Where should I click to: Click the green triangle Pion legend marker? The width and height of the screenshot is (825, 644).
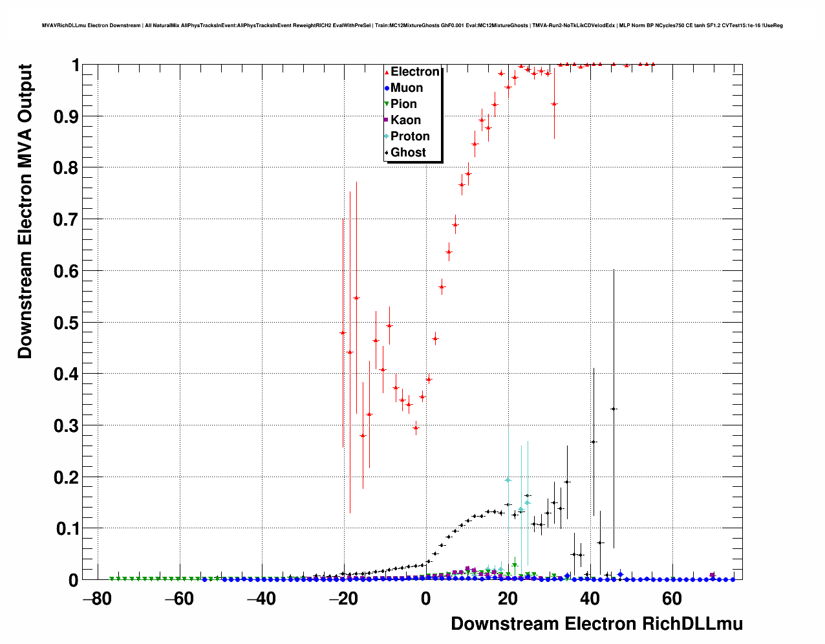387,104
